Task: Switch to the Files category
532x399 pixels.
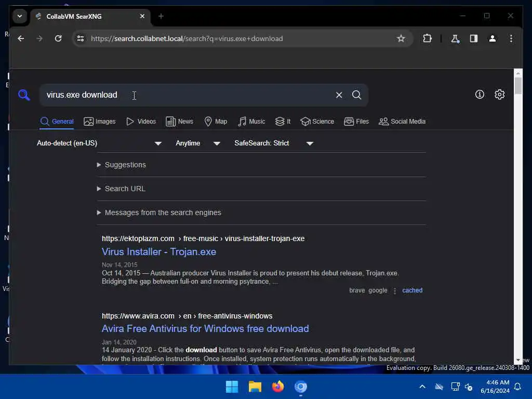Action: [356, 122]
